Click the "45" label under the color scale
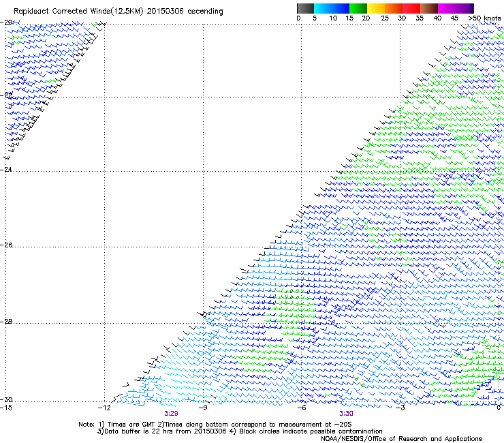 pos(454,18)
